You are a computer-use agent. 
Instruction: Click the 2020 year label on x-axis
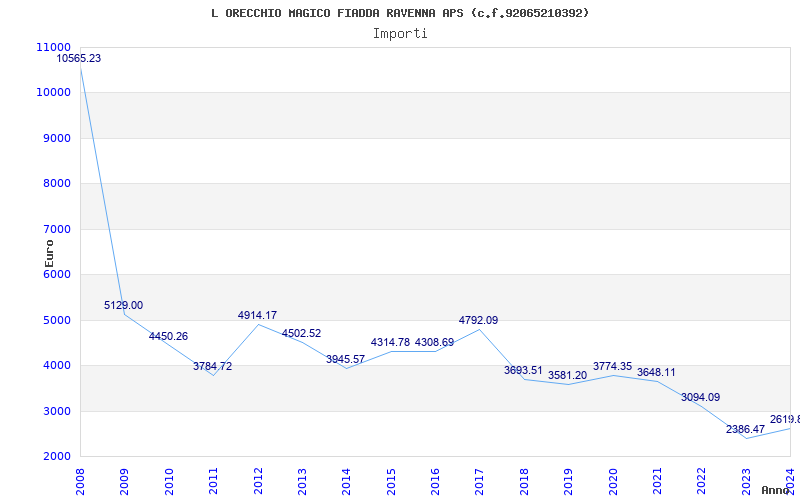(613, 481)
